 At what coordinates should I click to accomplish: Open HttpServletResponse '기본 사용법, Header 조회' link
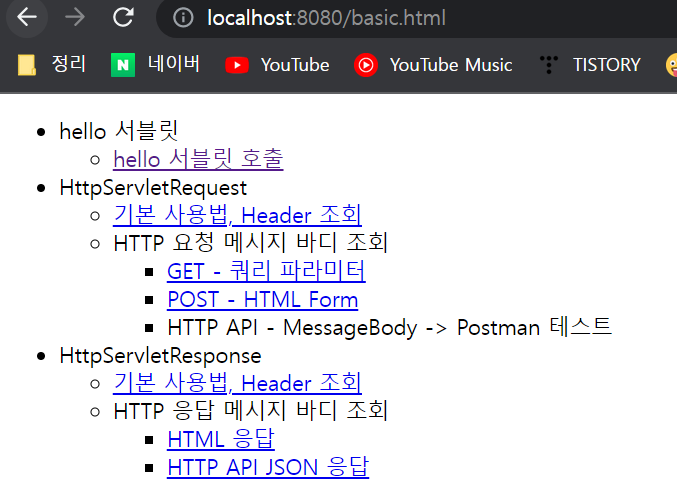pyautogui.click(x=237, y=383)
